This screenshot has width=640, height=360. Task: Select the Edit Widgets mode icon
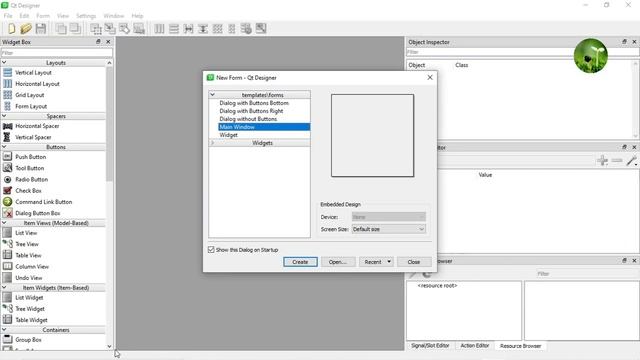tap(96, 29)
